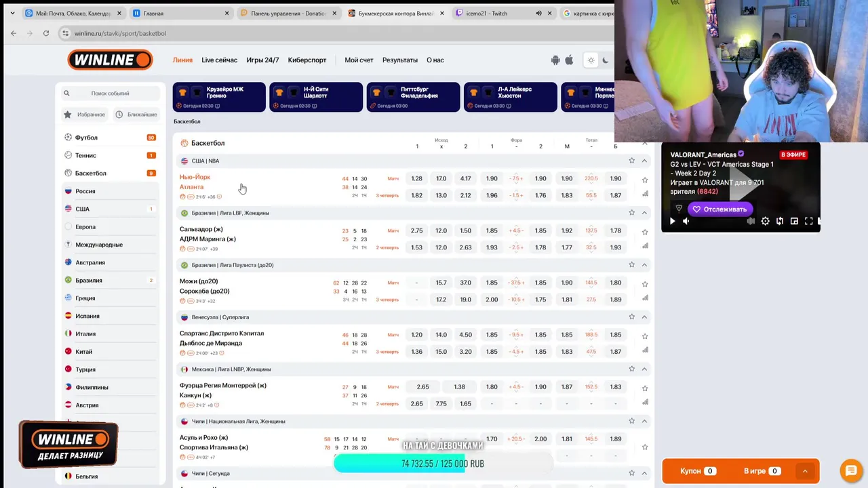868x488 pixels.
Task: Open the Игры 24/7 menu tab
Action: coord(262,60)
